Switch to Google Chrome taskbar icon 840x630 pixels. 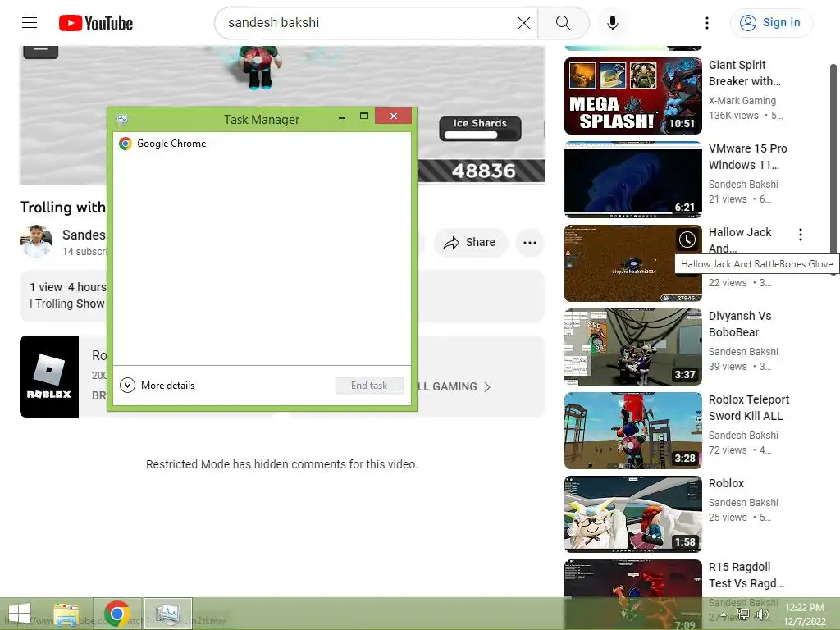tap(116, 614)
